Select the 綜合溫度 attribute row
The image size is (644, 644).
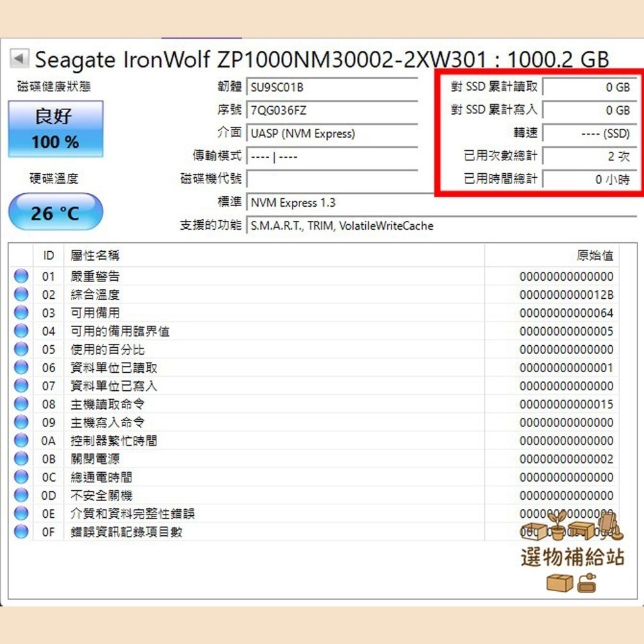pos(314,294)
